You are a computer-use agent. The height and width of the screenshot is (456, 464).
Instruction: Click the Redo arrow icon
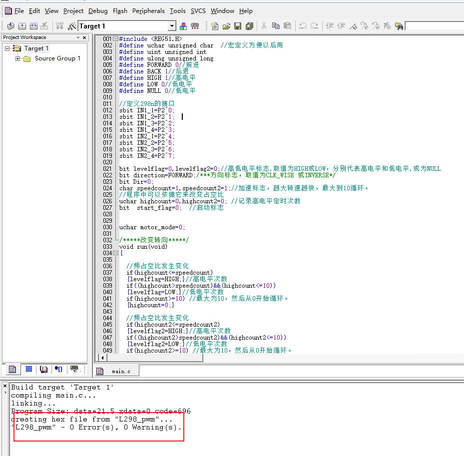(314, 26)
